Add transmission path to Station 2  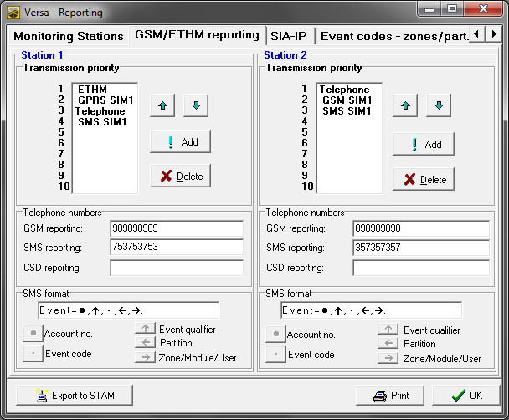(424, 144)
